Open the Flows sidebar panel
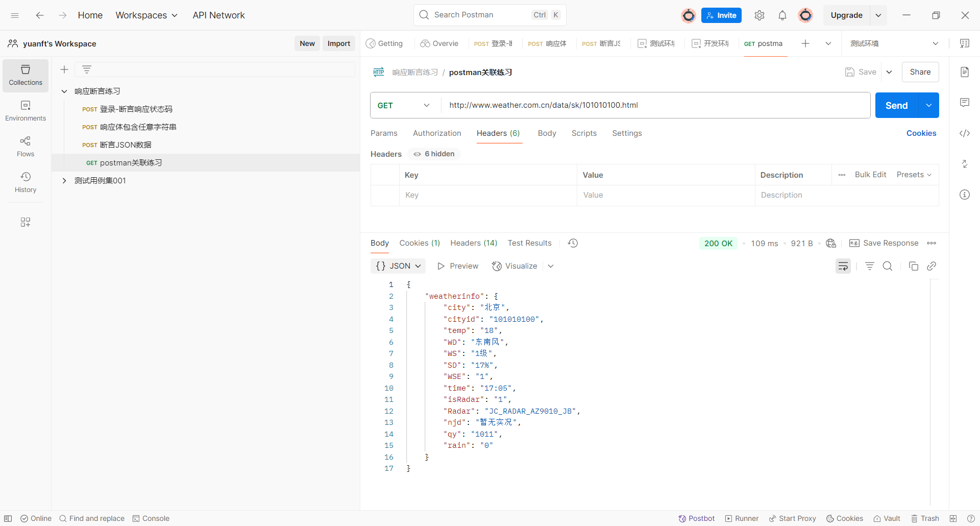The width and height of the screenshot is (980, 526). coord(26,147)
